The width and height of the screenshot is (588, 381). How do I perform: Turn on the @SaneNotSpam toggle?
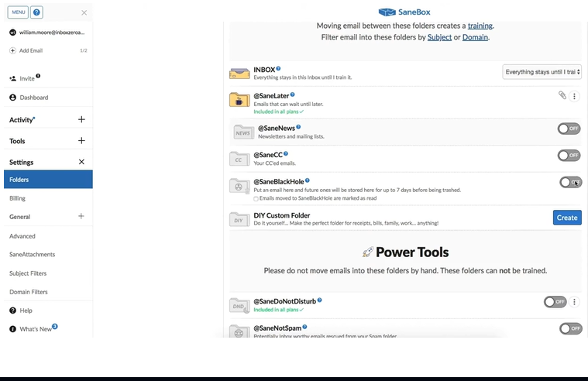coord(571,328)
